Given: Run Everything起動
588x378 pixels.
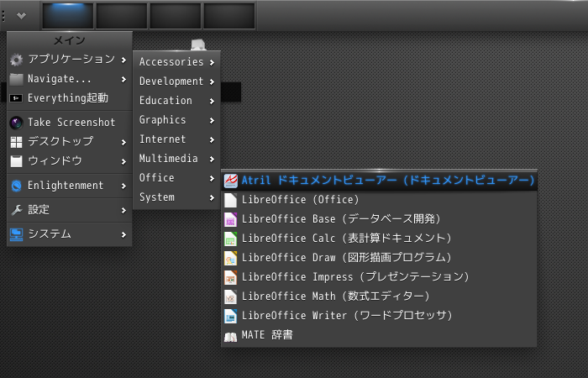Looking at the screenshot, I should pos(70,98).
